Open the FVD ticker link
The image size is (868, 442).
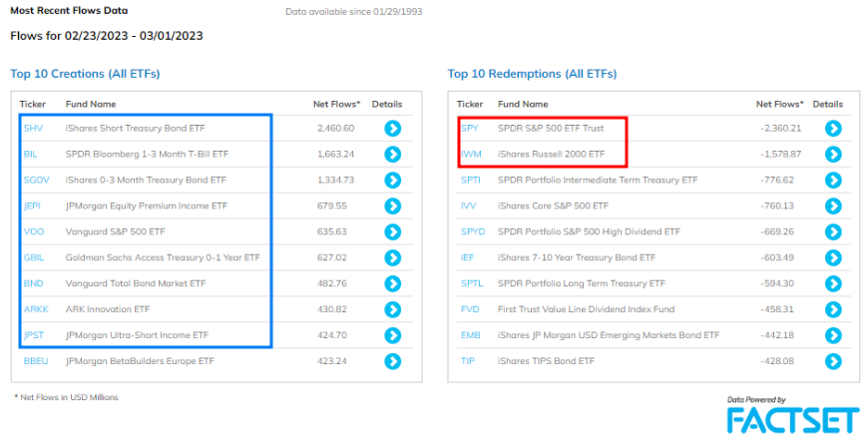click(470, 309)
